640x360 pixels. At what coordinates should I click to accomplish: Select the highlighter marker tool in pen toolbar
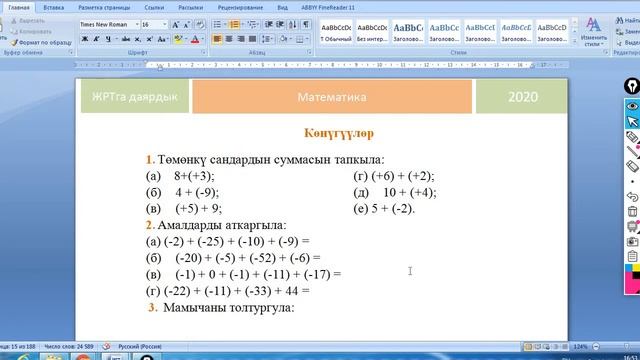point(632,137)
